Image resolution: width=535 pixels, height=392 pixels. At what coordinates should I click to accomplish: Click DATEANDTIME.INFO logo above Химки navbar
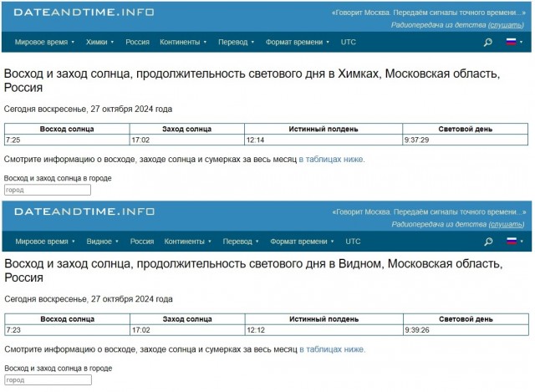(84, 13)
